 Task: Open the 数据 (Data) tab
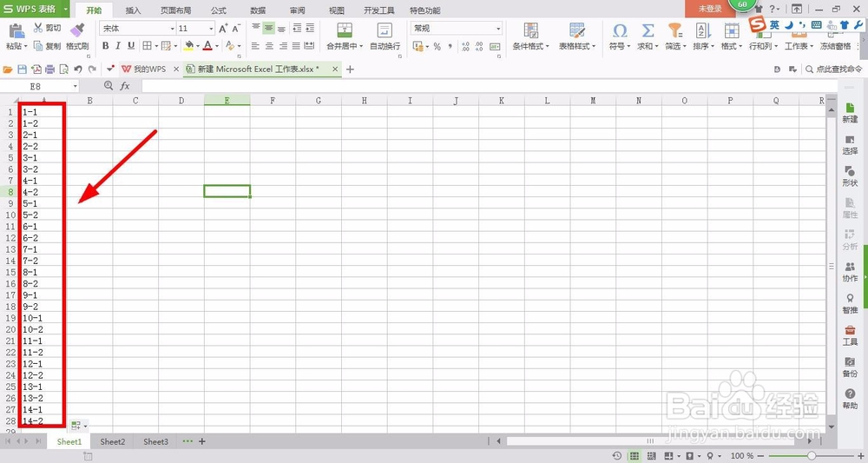coord(258,10)
